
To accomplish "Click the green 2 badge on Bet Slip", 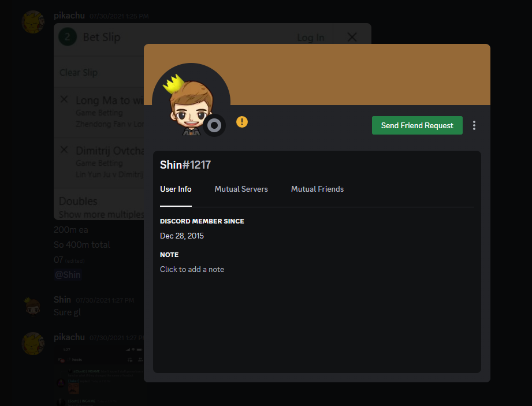I will [x=67, y=36].
